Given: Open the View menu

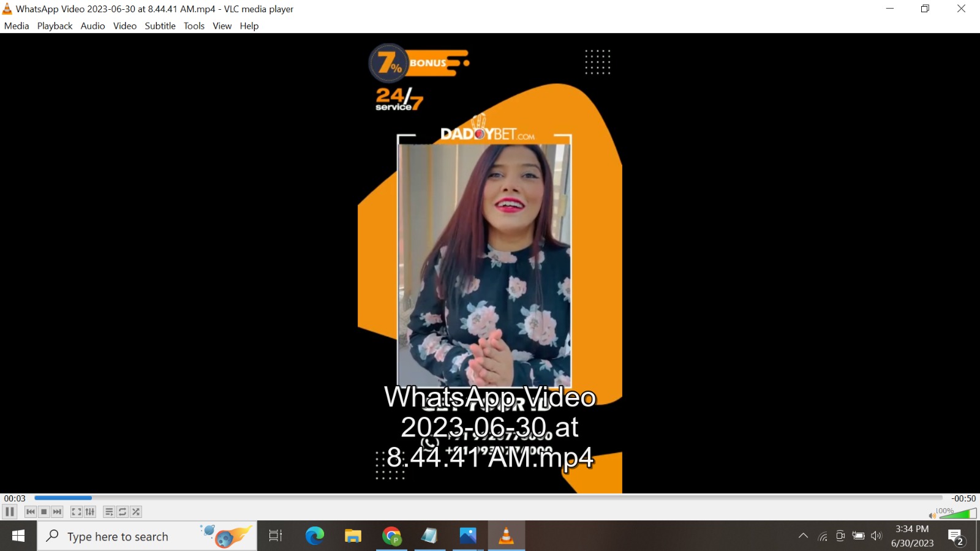Looking at the screenshot, I should 222,26.
